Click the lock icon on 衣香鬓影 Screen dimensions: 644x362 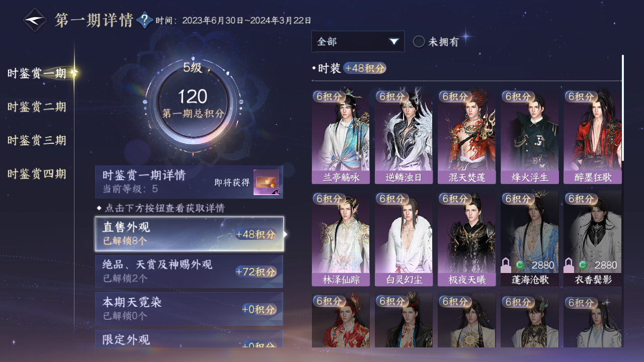(x=569, y=265)
